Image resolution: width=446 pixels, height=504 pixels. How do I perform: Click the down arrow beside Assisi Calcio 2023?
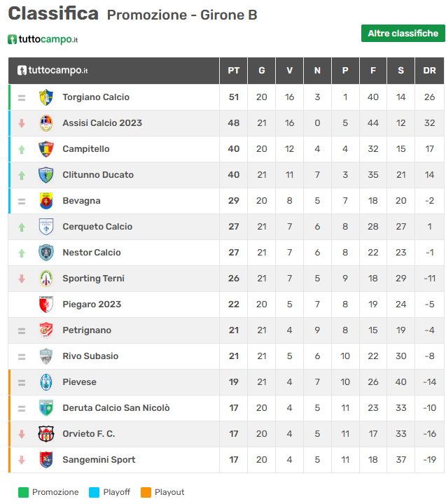22,123
